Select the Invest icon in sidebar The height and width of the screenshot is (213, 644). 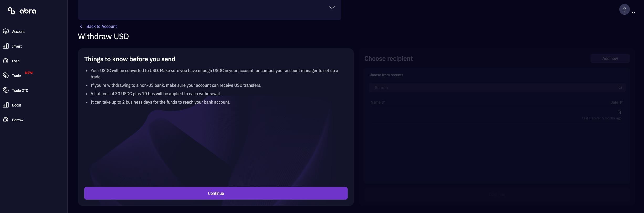(x=6, y=46)
